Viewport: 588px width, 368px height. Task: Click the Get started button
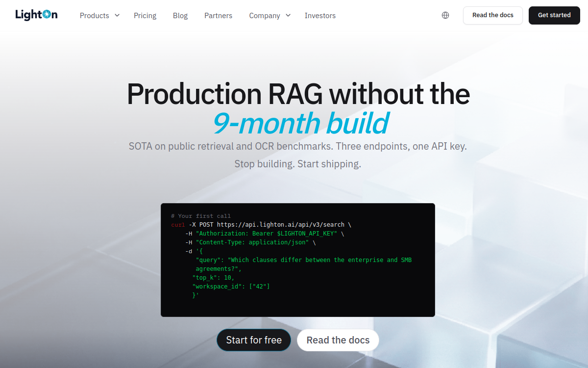tap(554, 15)
